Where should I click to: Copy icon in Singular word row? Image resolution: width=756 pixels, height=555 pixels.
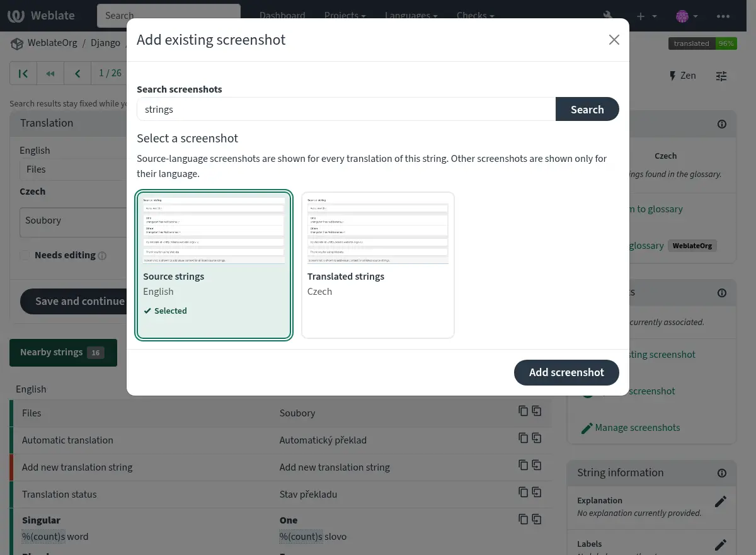523,519
